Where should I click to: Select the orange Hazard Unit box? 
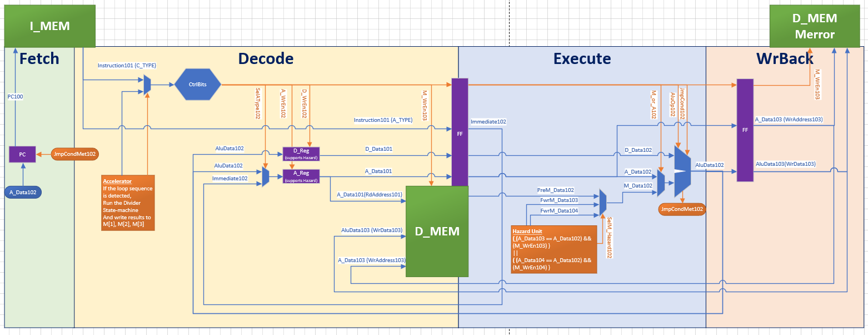[553, 248]
